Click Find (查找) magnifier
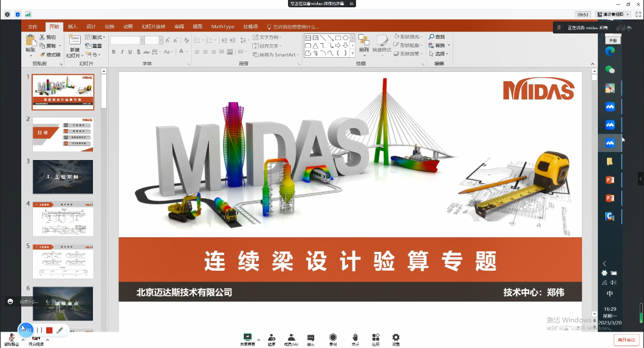This screenshot has width=644, height=348. pos(437,37)
